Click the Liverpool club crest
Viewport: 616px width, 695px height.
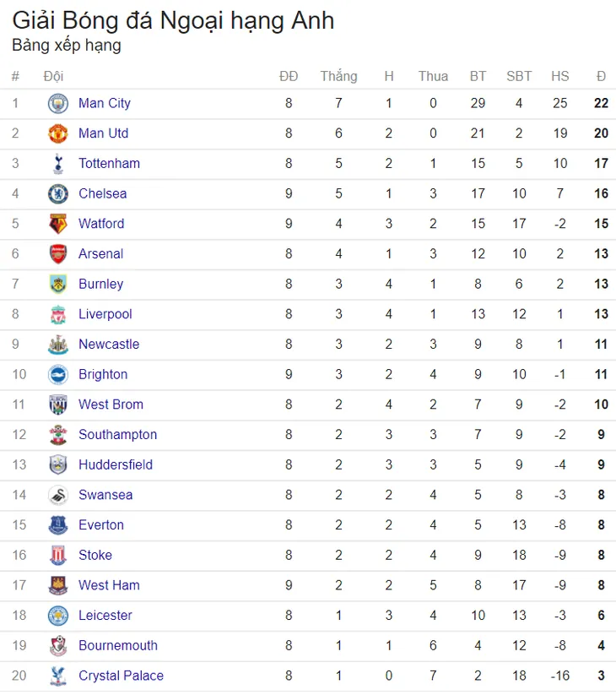[x=58, y=314]
